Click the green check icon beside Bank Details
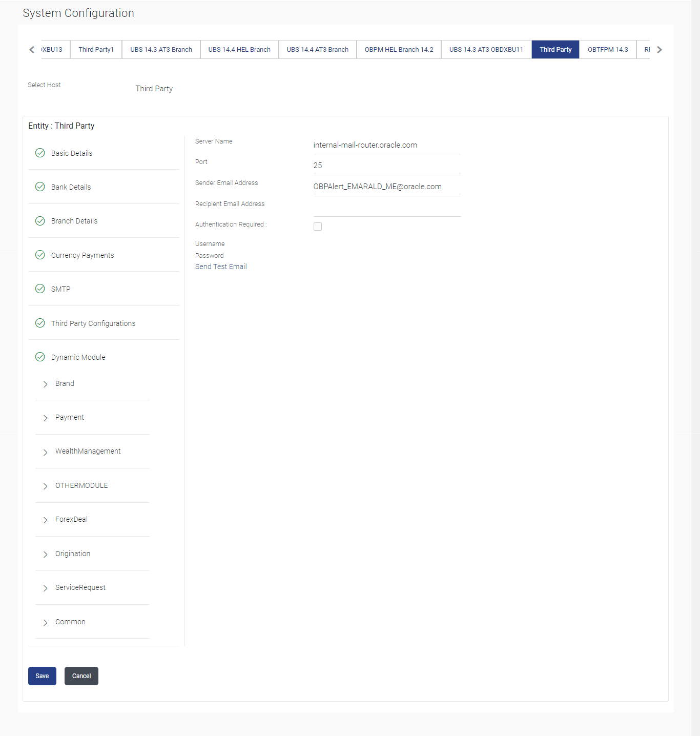The image size is (700, 736). (40, 187)
